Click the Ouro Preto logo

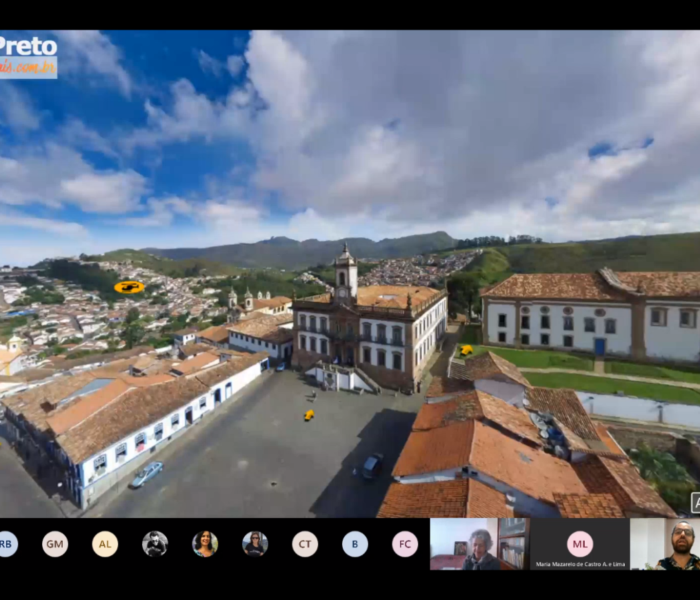point(28,46)
